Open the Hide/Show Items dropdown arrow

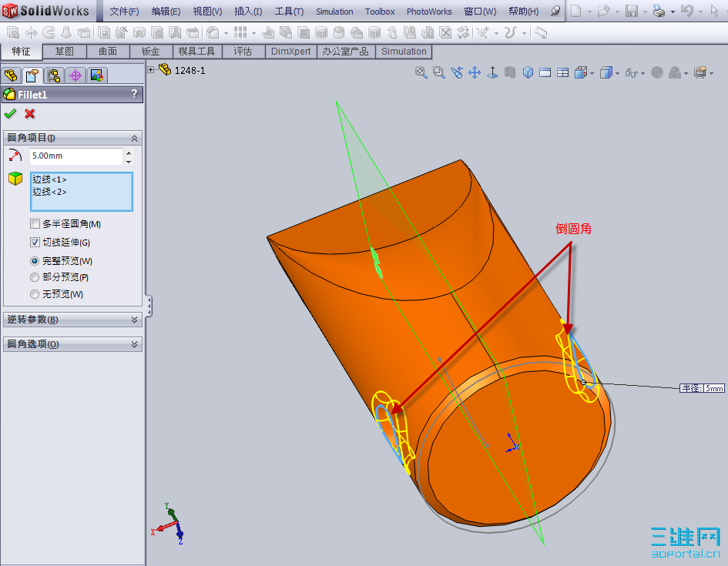[642, 73]
